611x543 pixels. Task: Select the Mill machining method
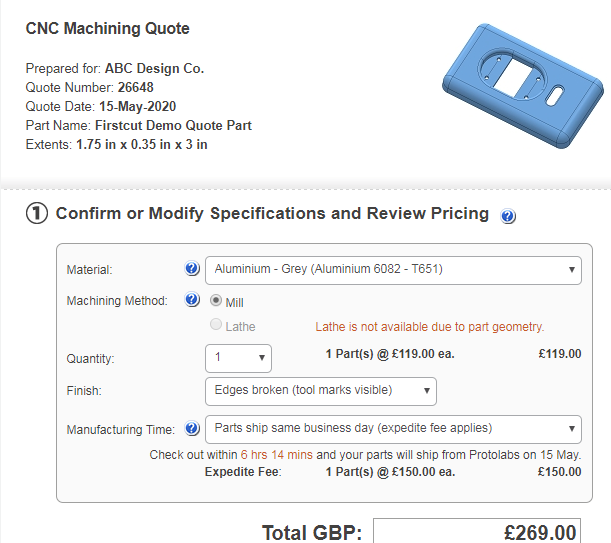tap(216, 301)
